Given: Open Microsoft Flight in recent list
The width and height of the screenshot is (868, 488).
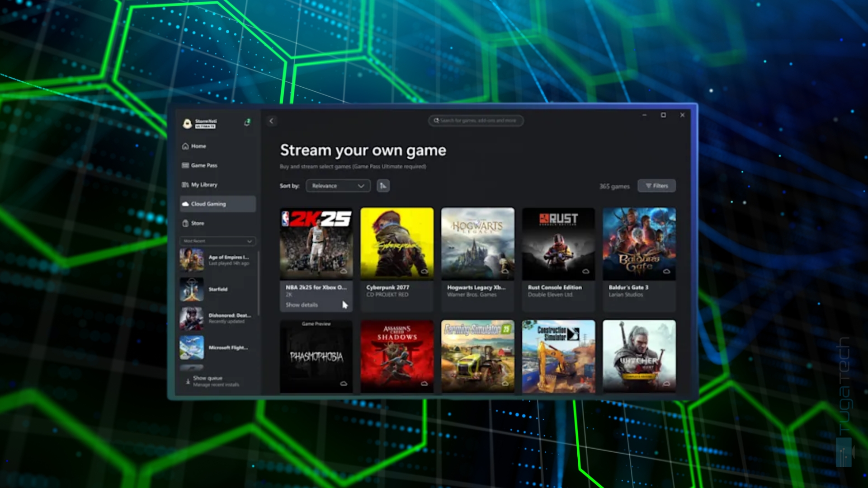Looking at the screenshot, I should (x=217, y=347).
